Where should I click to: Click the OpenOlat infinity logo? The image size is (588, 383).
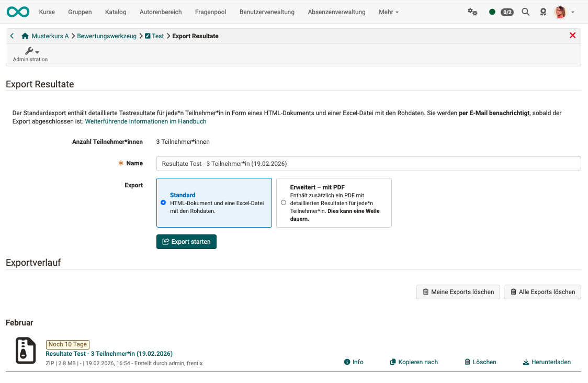(18, 12)
